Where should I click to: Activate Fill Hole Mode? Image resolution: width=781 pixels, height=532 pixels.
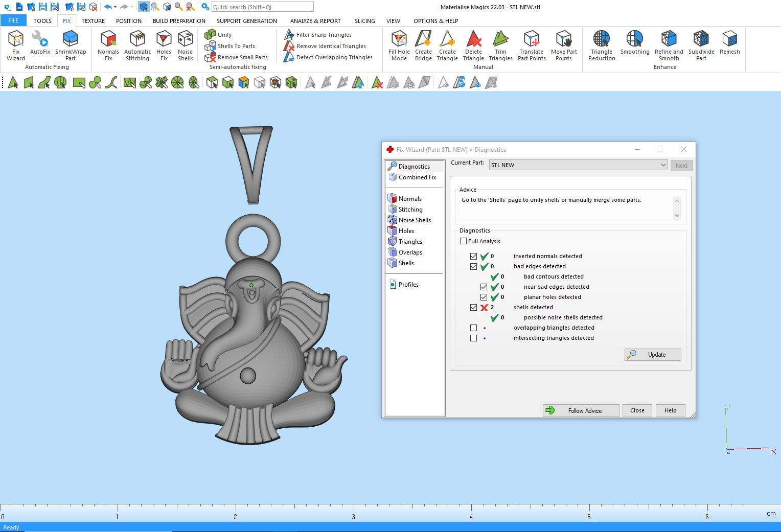coord(399,45)
